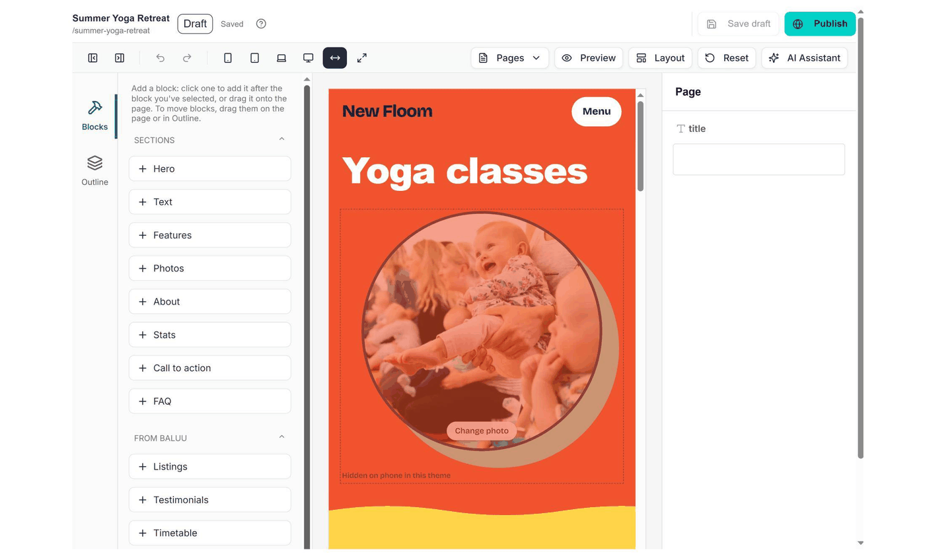
Task: Collapse the FROM BALUU group chevron
Action: point(281,437)
